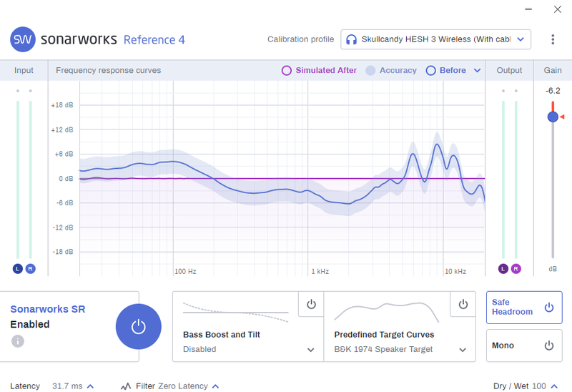Image resolution: width=572 pixels, height=392 pixels.
Task: Expand the curve options chevron beside Before
Action: pos(477,70)
